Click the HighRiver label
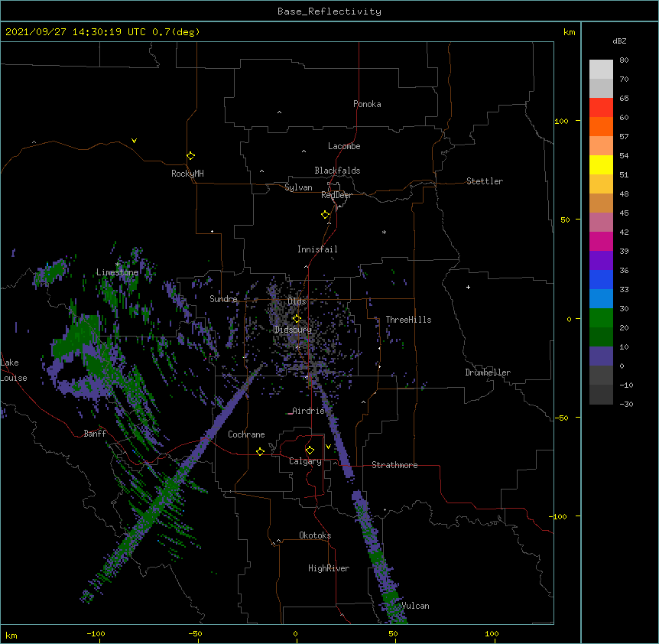Image resolution: width=659 pixels, height=644 pixels. point(329,568)
